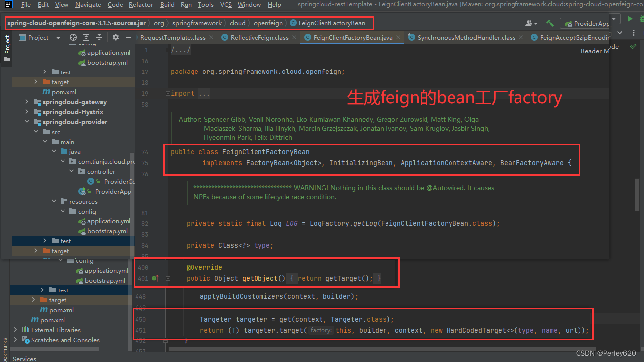Click the openfeign breadcrumb segment

[268, 23]
